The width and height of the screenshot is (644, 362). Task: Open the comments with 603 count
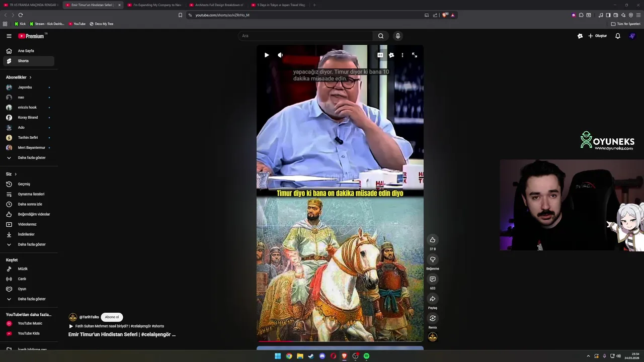pyautogui.click(x=432, y=279)
